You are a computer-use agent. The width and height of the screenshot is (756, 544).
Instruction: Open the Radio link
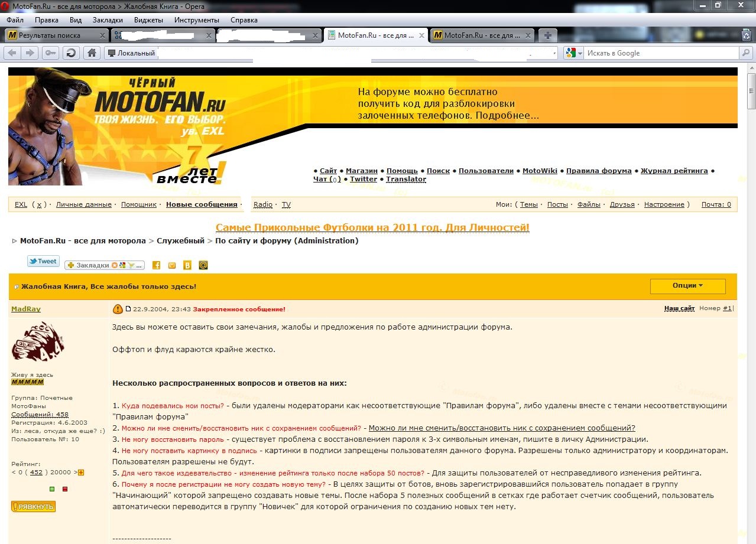tap(263, 204)
